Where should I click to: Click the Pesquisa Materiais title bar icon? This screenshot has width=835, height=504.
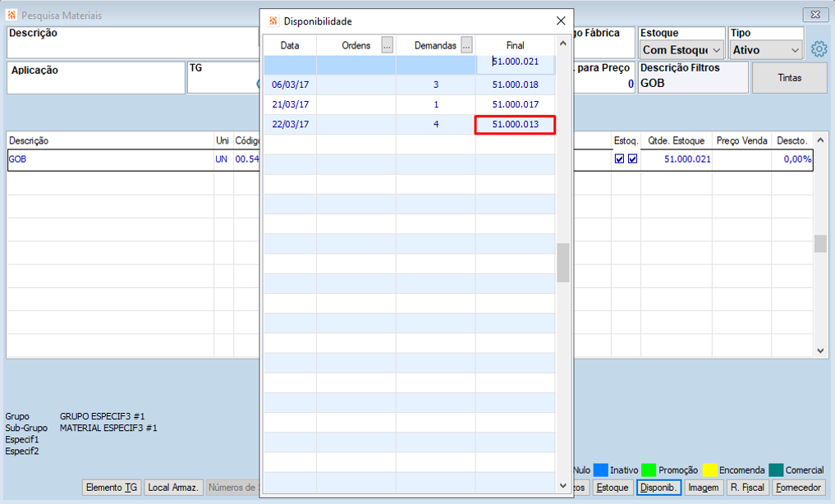click(11, 15)
